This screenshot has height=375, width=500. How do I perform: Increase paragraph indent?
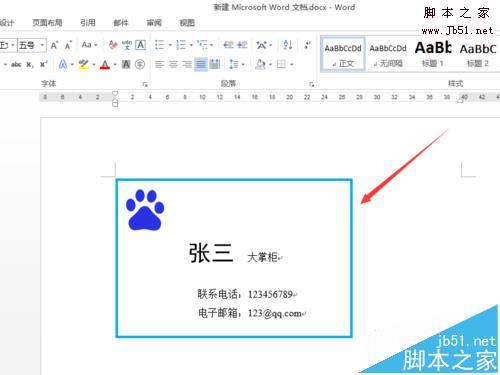click(x=242, y=45)
